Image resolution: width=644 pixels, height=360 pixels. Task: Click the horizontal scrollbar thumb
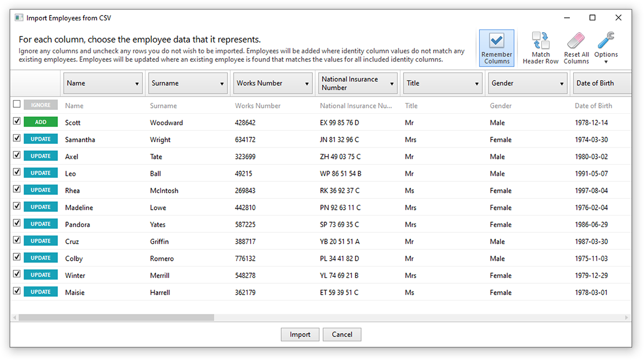pos(116,318)
